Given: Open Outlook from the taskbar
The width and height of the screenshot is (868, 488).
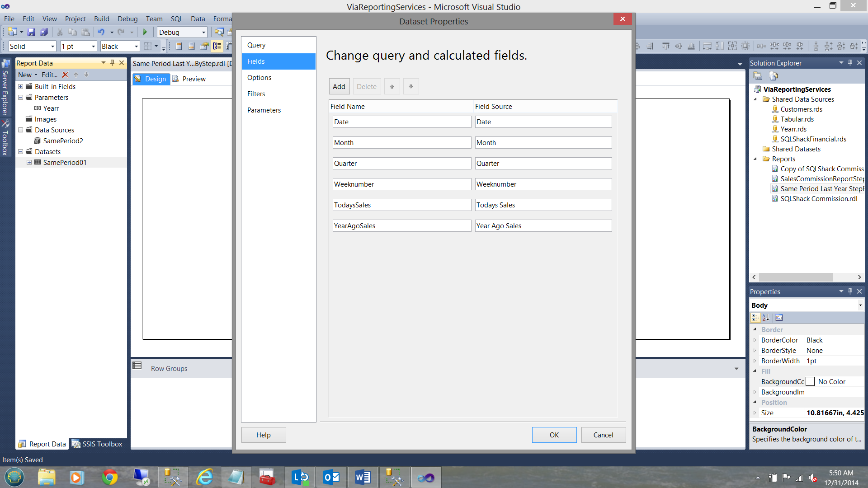Looking at the screenshot, I should (x=331, y=477).
